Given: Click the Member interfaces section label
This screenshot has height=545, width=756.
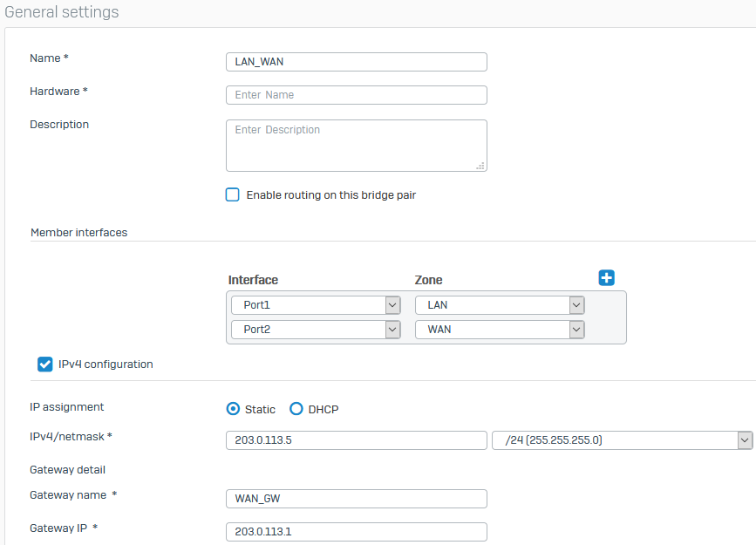Looking at the screenshot, I should 78,232.
